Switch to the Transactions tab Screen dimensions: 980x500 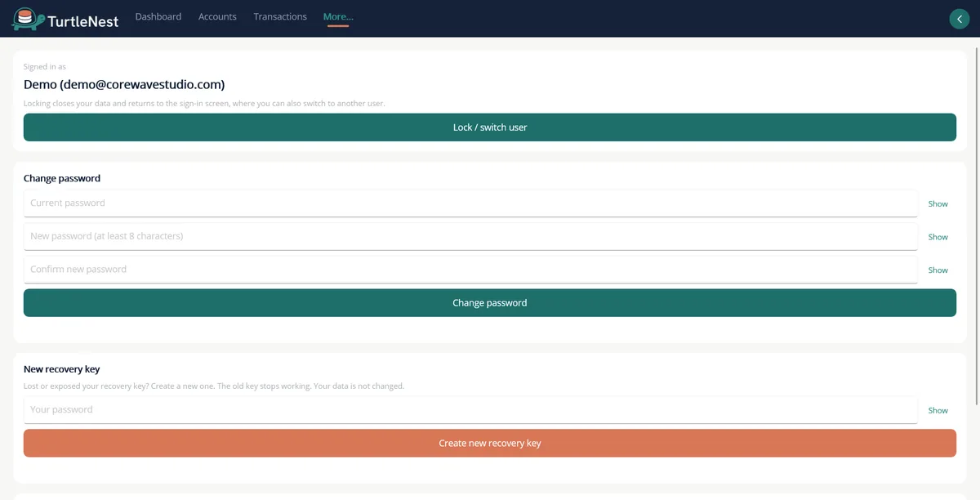[280, 16]
